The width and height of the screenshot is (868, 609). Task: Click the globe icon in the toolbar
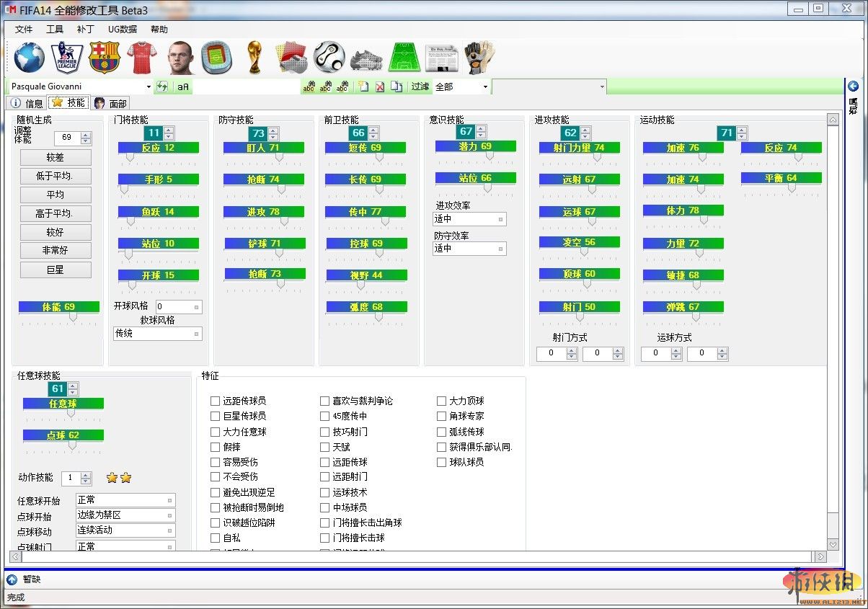(29, 57)
